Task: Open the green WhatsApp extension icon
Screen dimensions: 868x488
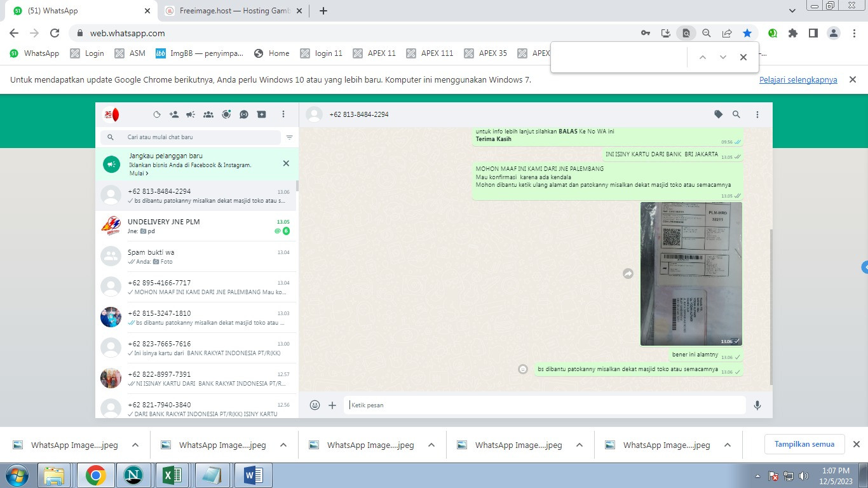Action: [x=773, y=33]
